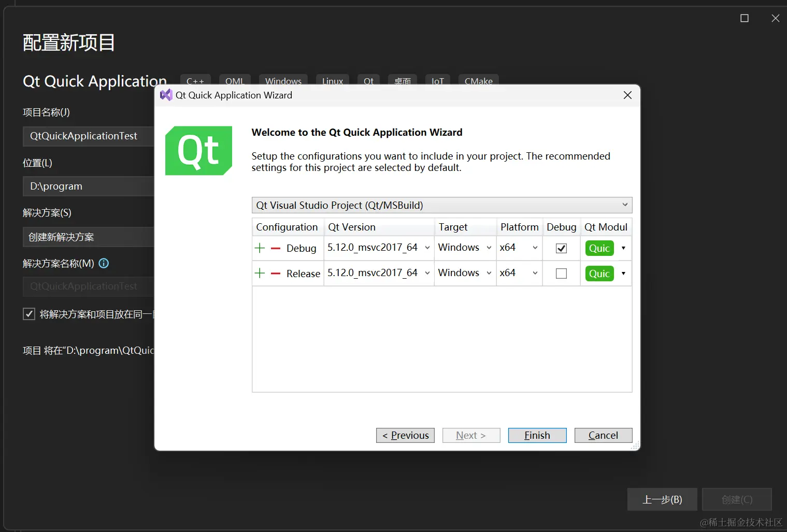Viewport: 787px width, 532px height.
Task: Select the Debug configuration name cell
Action: [302, 248]
